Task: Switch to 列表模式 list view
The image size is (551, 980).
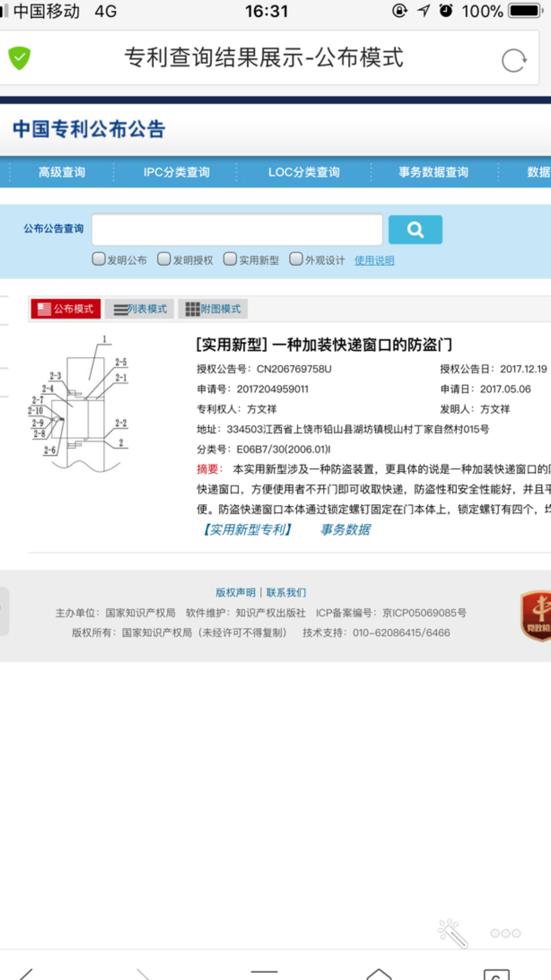Action: click(140, 309)
